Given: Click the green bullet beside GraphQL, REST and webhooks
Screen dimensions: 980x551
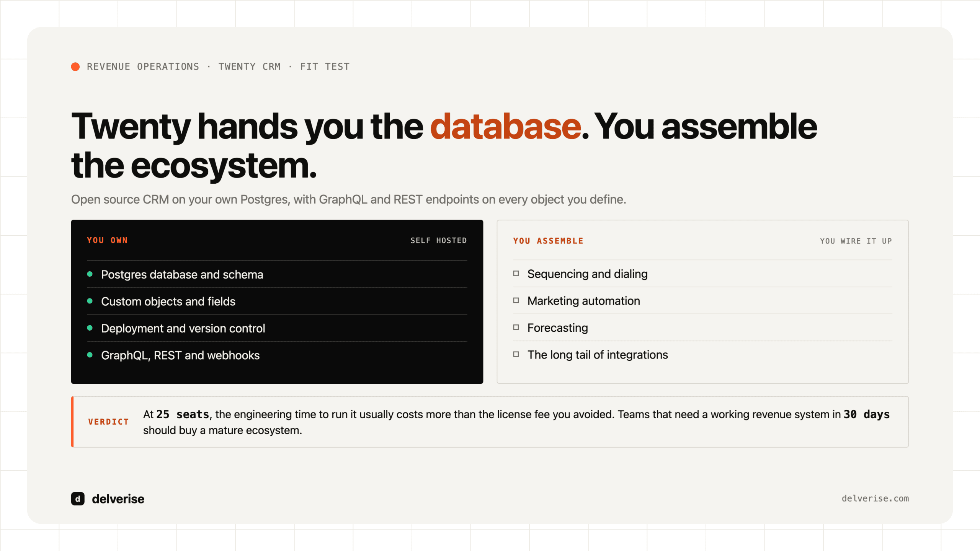Looking at the screenshot, I should [90, 355].
